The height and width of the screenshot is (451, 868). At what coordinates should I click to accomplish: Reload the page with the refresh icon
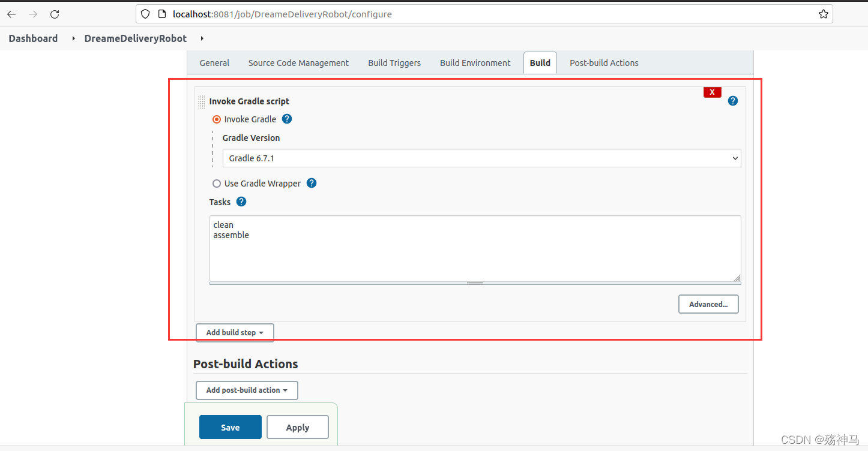(55, 14)
